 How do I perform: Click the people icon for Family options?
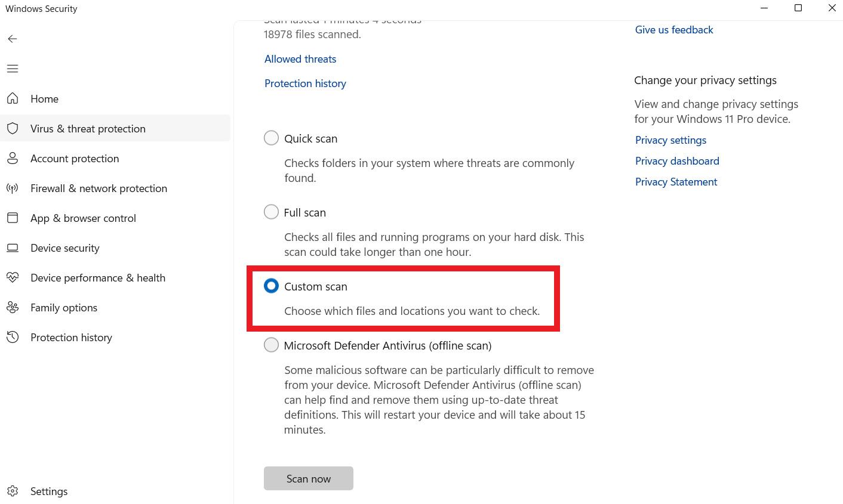point(13,307)
